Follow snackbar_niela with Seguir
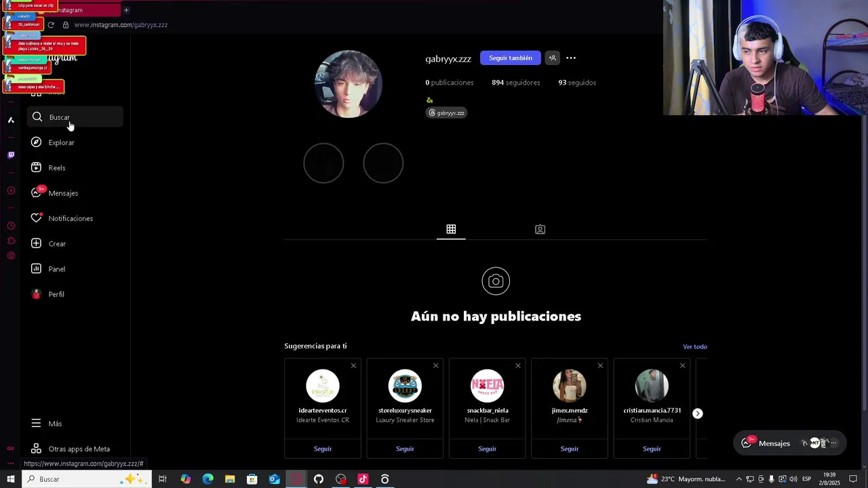 point(487,449)
